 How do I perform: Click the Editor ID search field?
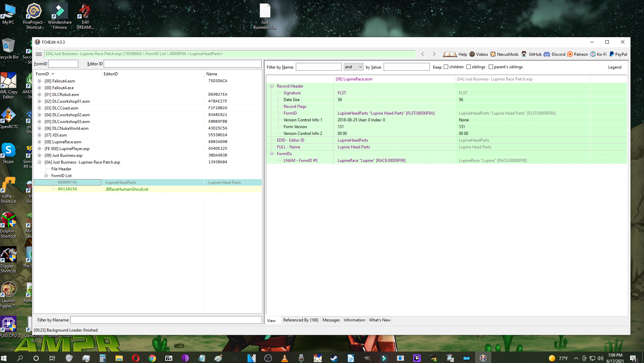click(182, 64)
